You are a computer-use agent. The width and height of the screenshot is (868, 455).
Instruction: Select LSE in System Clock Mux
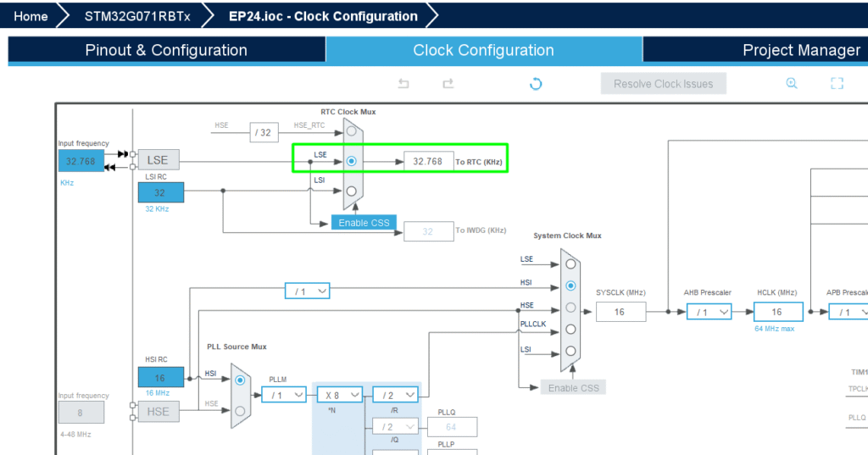[x=570, y=264]
